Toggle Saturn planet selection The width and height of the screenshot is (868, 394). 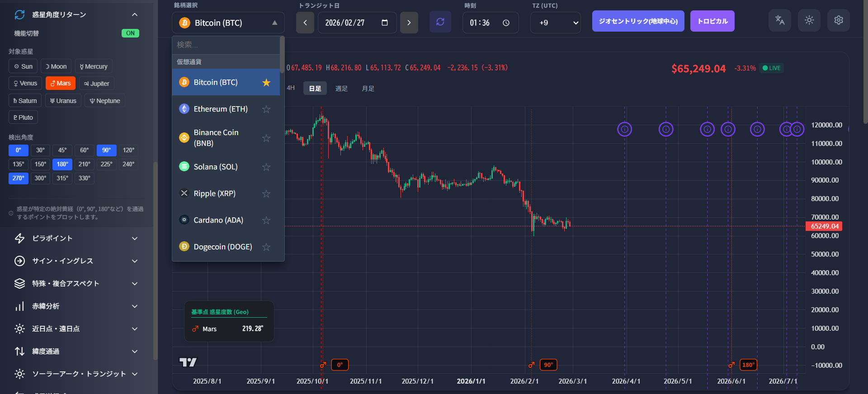coord(25,101)
